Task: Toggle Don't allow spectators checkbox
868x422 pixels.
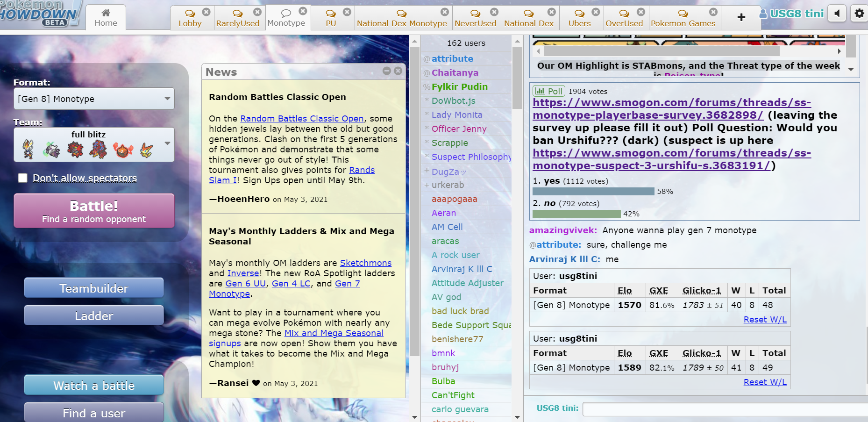Action: tap(22, 178)
